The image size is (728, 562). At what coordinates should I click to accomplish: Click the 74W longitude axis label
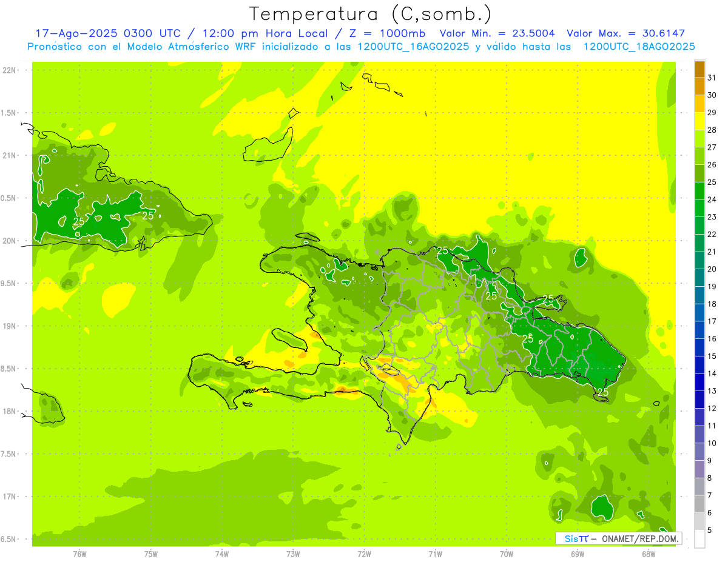[x=222, y=554]
